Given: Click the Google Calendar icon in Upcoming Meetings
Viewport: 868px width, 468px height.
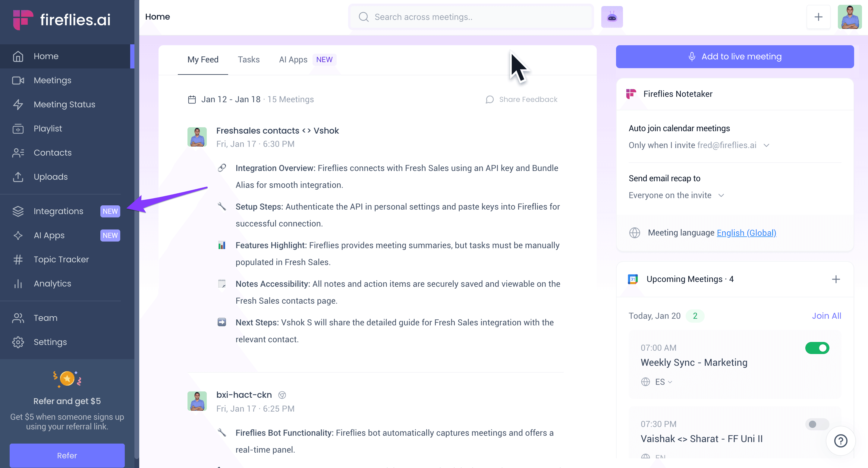Looking at the screenshot, I should [x=633, y=279].
